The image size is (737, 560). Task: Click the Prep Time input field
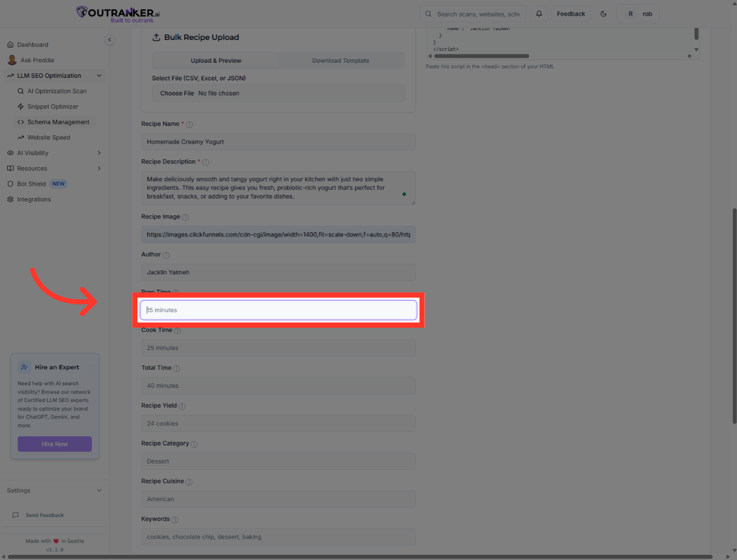tap(278, 310)
